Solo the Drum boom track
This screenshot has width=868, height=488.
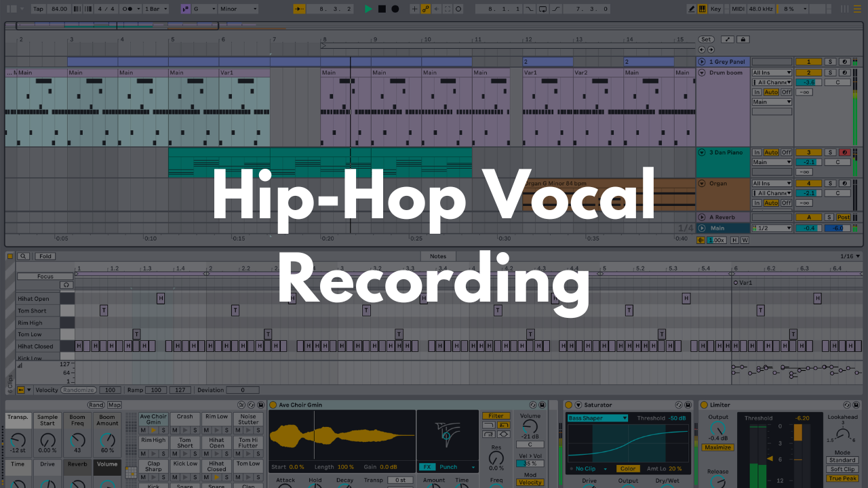[x=831, y=73]
